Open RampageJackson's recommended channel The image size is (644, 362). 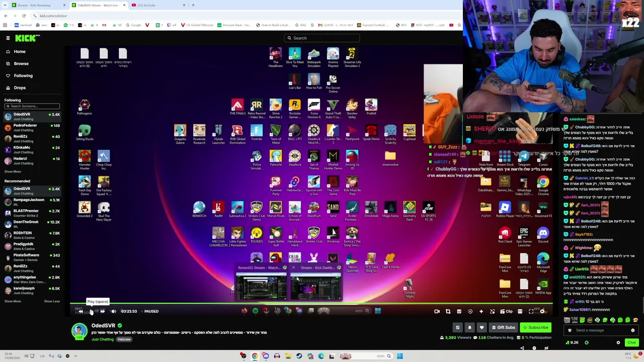coord(32,202)
